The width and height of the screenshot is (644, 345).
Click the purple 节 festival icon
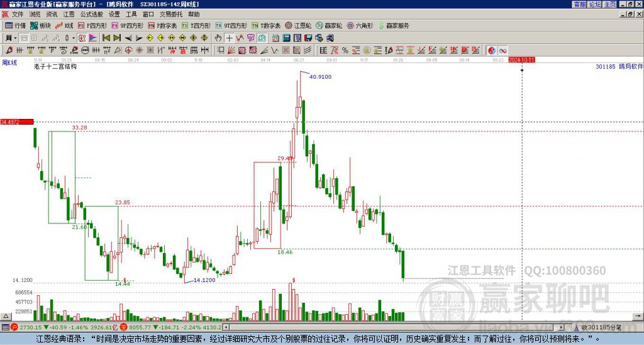tap(250, 38)
